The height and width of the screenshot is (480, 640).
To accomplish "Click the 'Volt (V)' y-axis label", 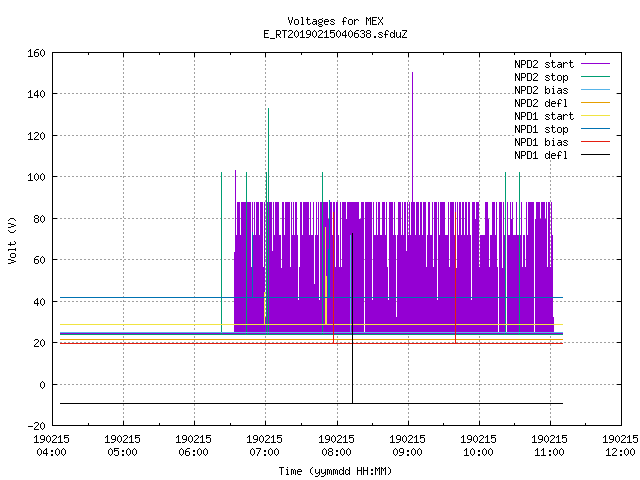I will [x=12, y=240].
